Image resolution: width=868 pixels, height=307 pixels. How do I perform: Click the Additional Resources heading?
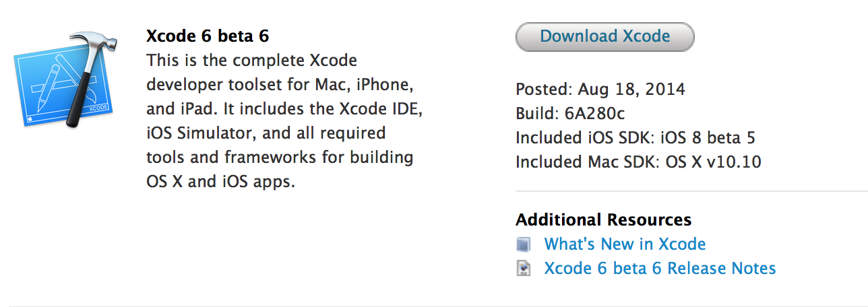[603, 219]
